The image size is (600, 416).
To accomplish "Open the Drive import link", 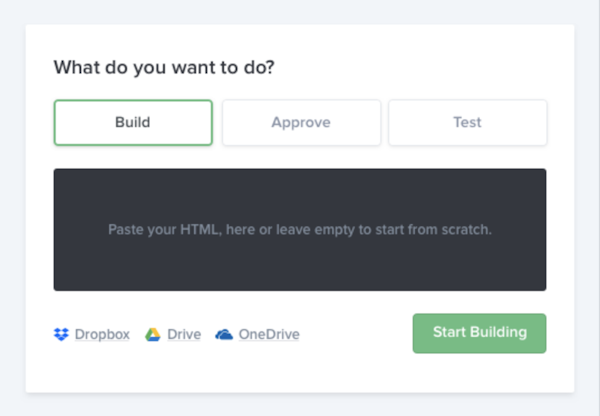I will (183, 334).
